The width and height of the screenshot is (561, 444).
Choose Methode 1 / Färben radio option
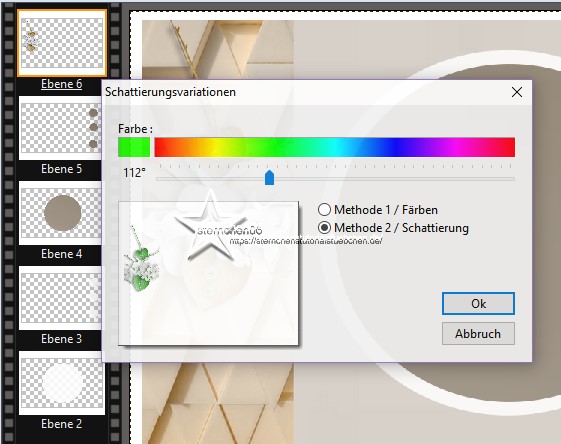pos(324,210)
